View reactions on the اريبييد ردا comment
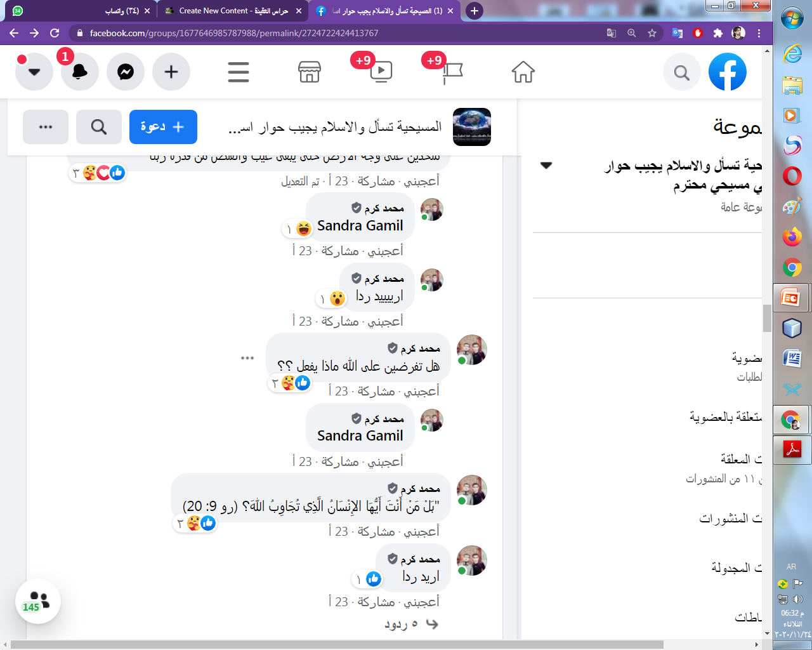 tap(331, 298)
